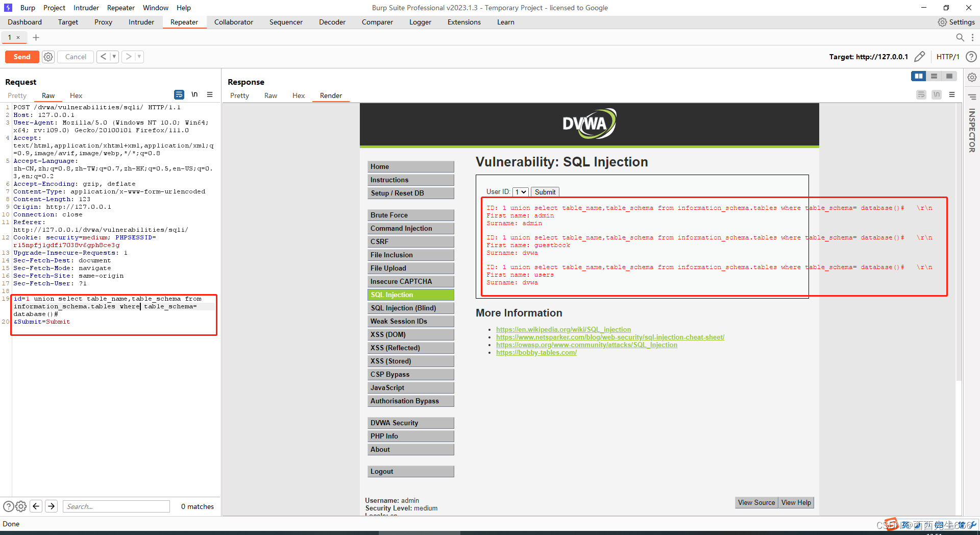The image size is (980, 535).
Task: Open Burp Settings
Action: coord(957,22)
